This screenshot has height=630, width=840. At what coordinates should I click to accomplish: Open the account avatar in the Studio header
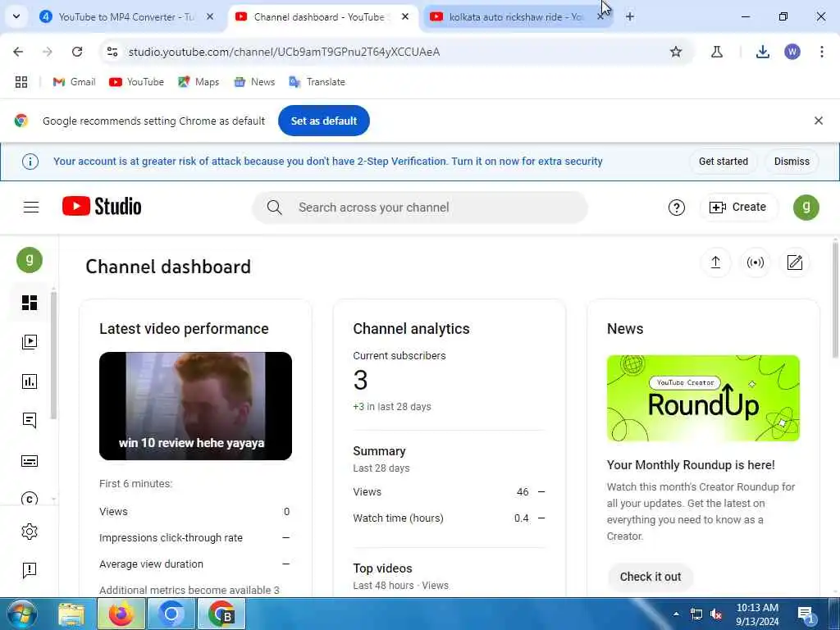tap(806, 208)
